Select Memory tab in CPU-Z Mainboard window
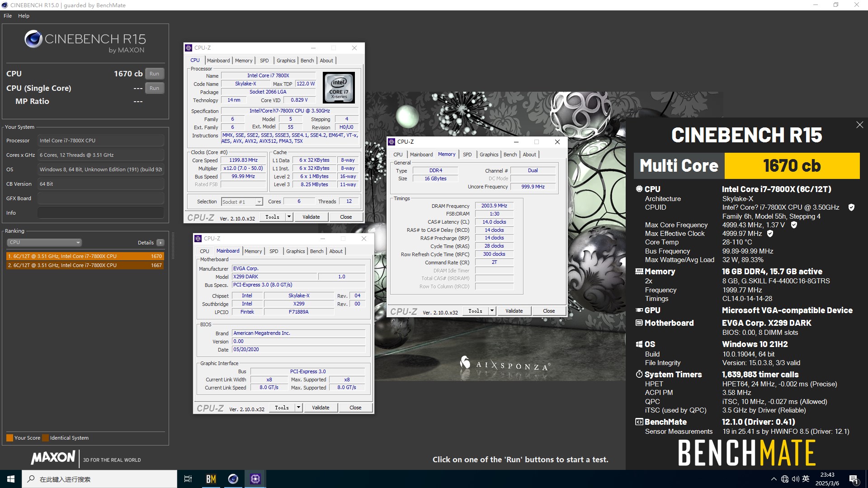The height and width of the screenshot is (488, 868). [x=253, y=251]
